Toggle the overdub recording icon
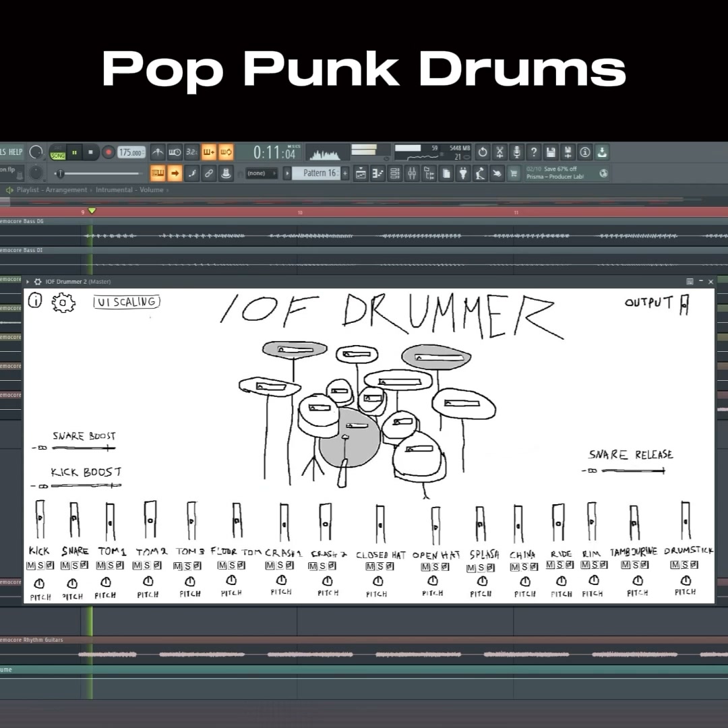Viewport: 728px width, 728px height. click(209, 152)
